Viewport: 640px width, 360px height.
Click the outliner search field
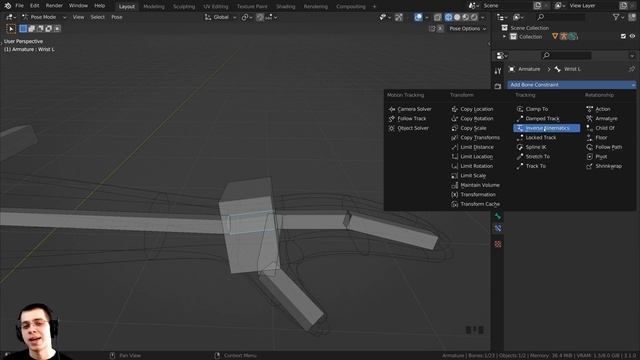[560, 17]
